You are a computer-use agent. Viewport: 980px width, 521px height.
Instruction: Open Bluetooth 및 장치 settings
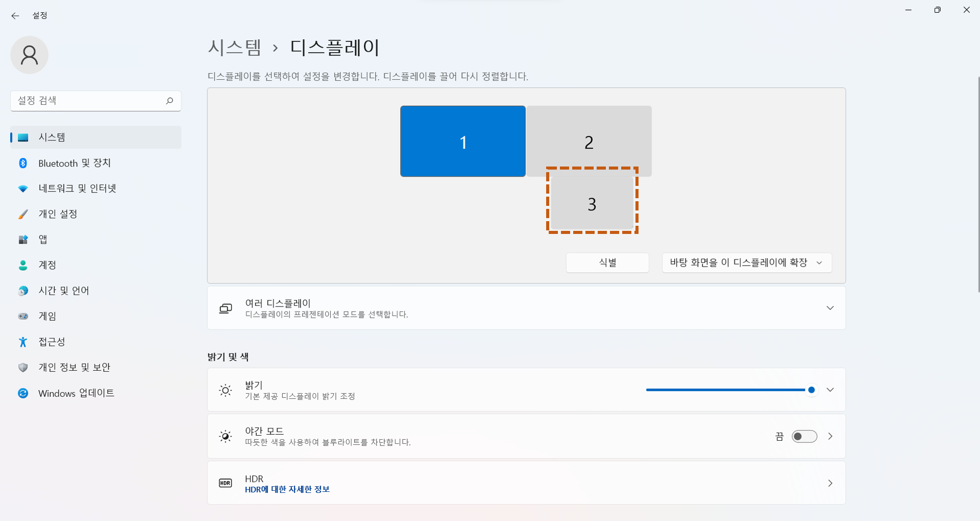96,163
